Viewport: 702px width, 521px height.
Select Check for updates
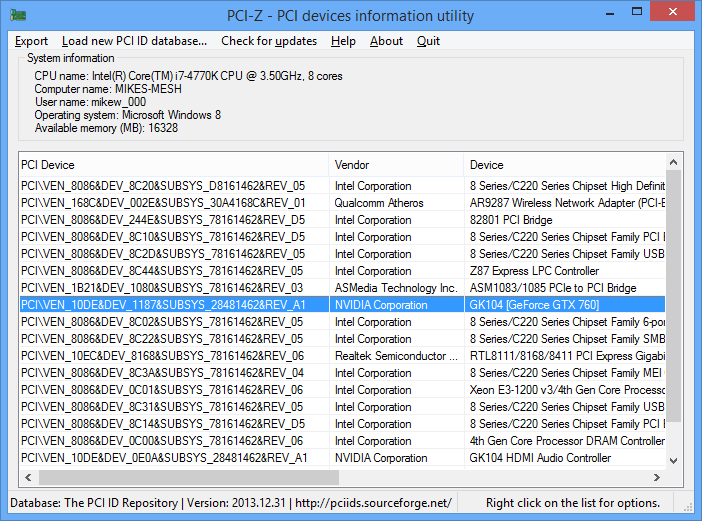pos(269,41)
